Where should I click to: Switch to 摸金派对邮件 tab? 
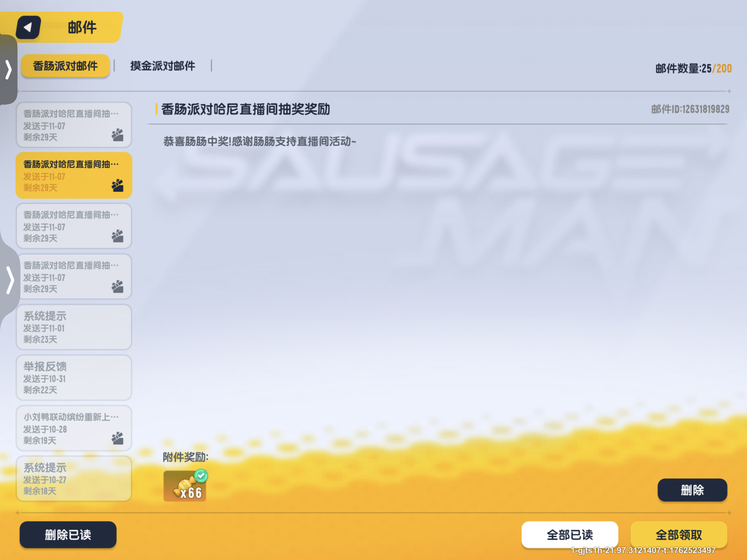tap(163, 66)
